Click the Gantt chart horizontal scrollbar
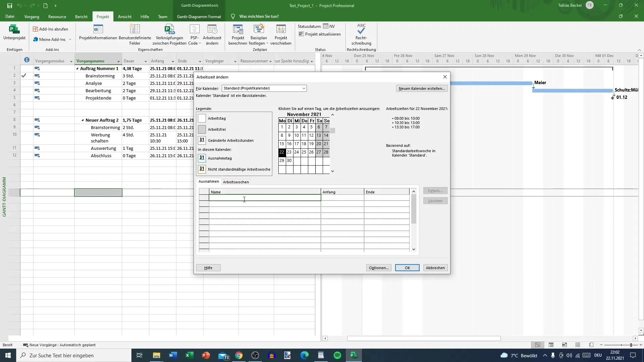Screen dimensions: 644x362 tap(424, 339)
